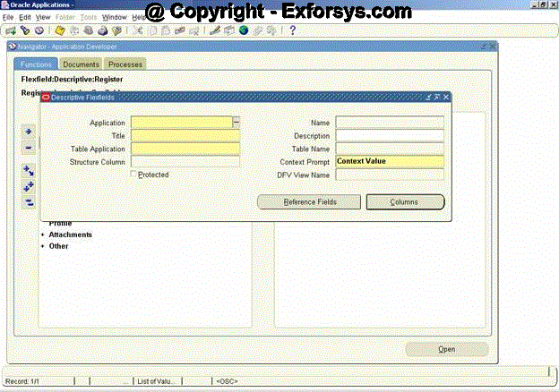Click the Print toolbar icon

pos(101,30)
